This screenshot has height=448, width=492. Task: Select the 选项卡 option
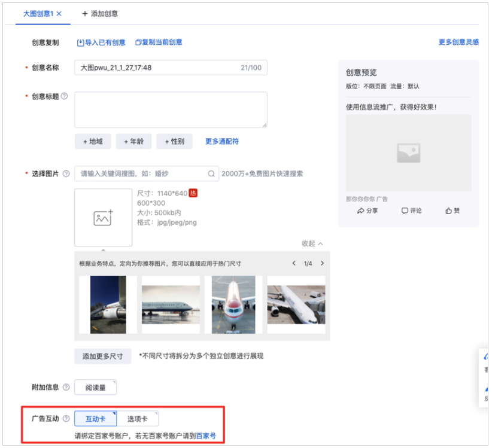(x=136, y=419)
